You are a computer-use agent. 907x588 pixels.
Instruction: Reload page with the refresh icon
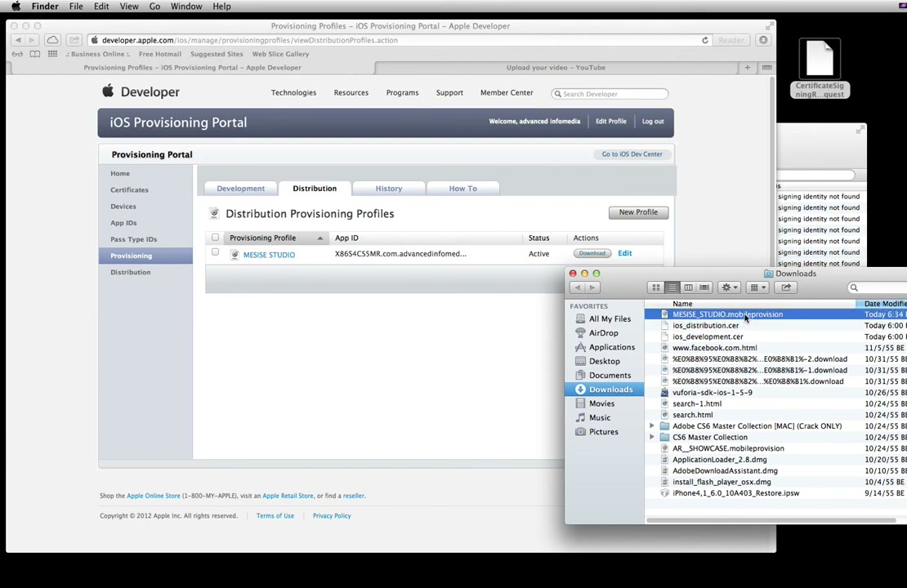point(705,41)
